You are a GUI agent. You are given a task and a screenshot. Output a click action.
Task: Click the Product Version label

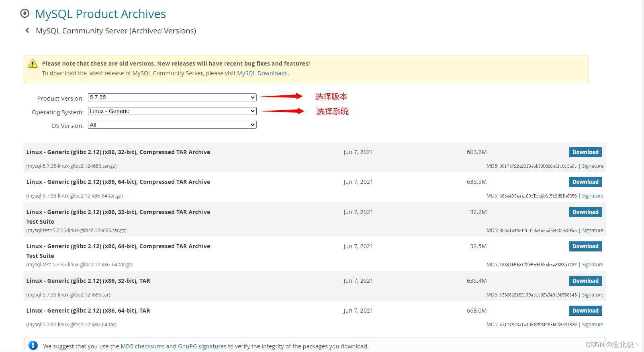[60, 99]
